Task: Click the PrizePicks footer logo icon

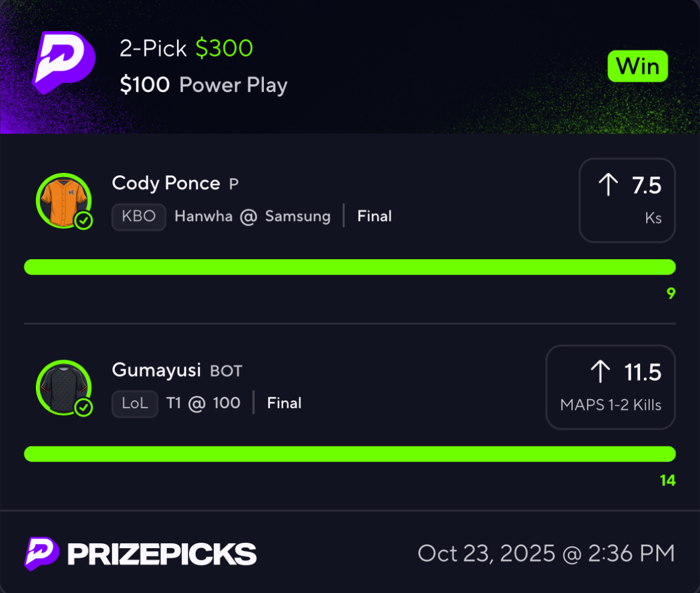Action: point(41,554)
